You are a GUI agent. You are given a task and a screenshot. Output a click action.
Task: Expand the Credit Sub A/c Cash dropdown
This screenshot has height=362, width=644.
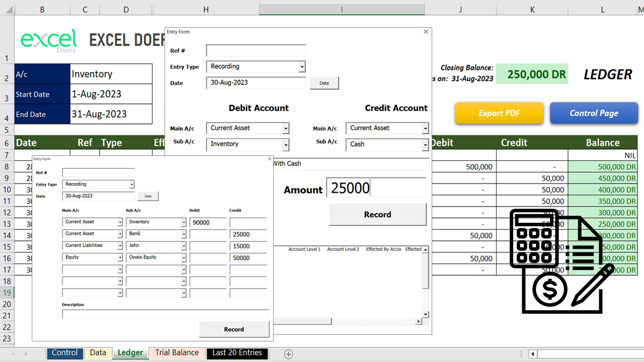coord(424,144)
